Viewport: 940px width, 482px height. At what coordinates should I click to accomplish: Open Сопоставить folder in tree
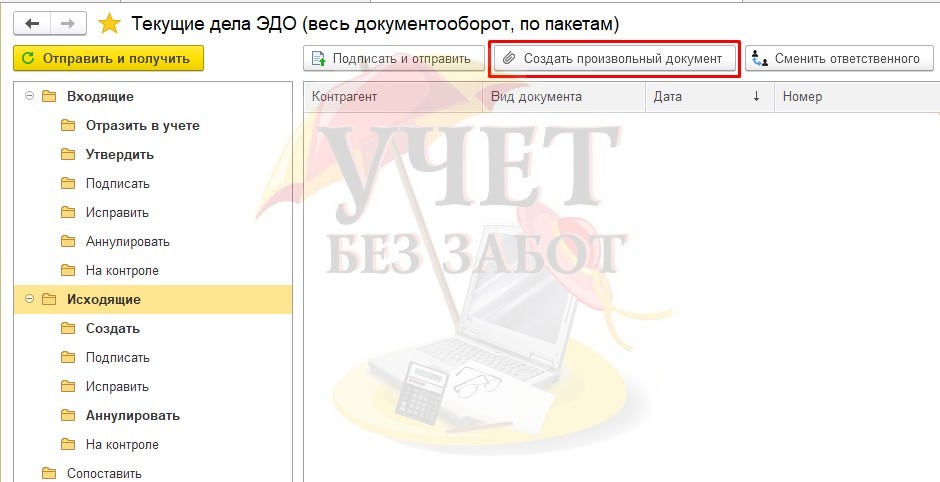click(x=104, y=474)
